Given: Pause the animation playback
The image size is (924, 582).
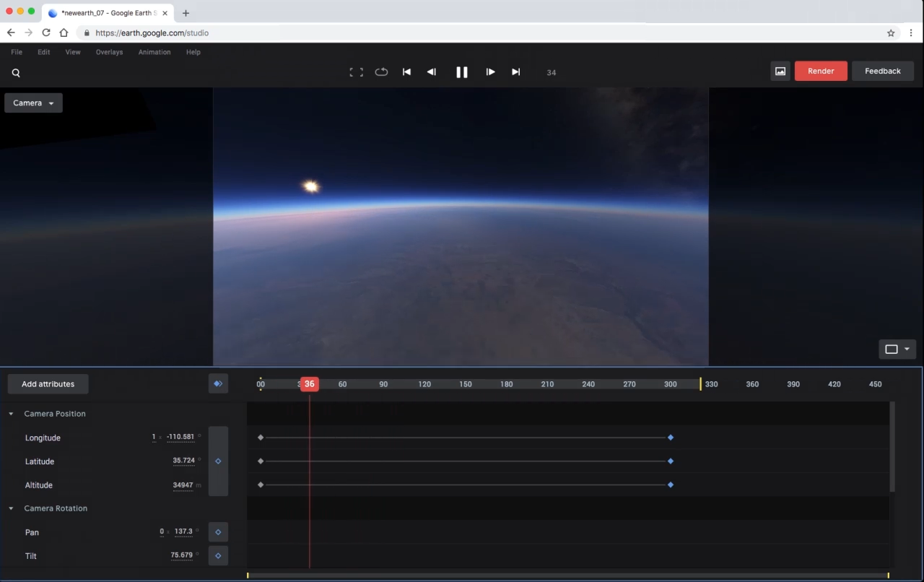Looking at the screenshot, I should pos(462,71).
